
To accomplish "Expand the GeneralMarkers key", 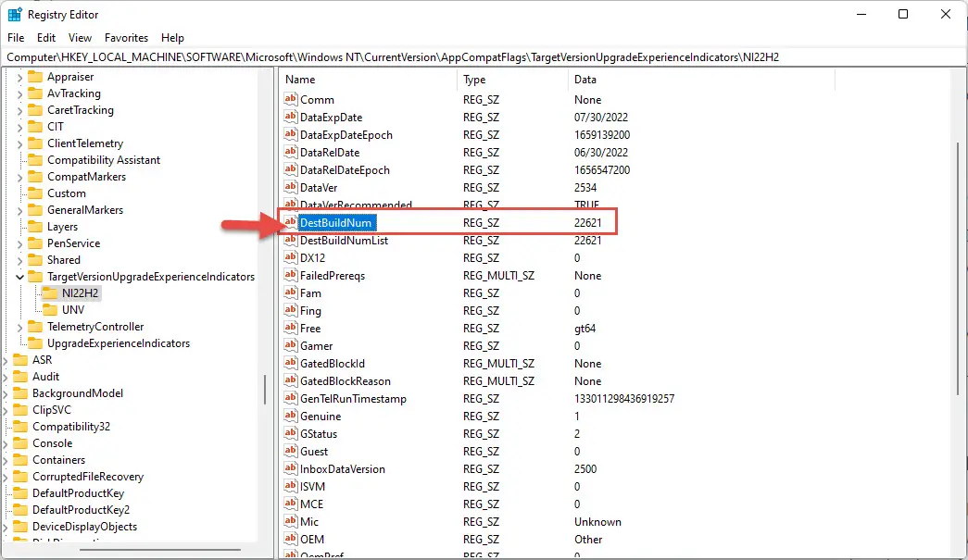I will click(19, 210).
